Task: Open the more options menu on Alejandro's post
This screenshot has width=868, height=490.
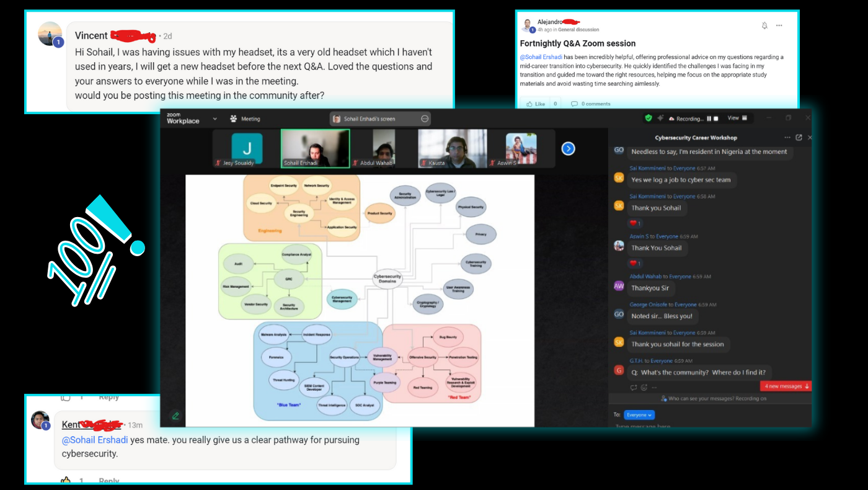Action: tap(779, 25)
